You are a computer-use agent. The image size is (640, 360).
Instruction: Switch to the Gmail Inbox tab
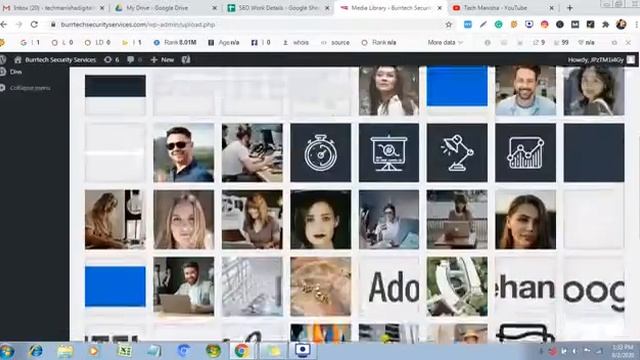(53, 8)
